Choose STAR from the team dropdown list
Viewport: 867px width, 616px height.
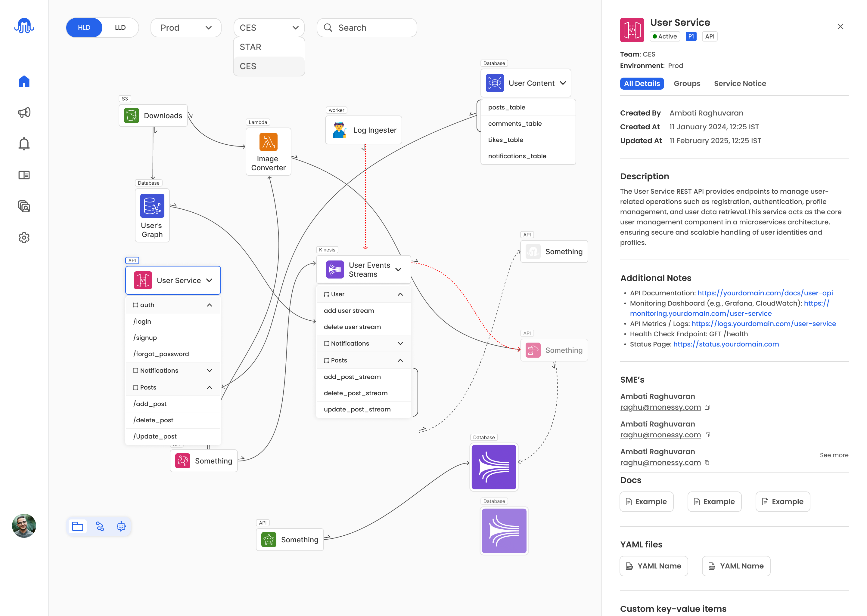click(x=250, y=47)
